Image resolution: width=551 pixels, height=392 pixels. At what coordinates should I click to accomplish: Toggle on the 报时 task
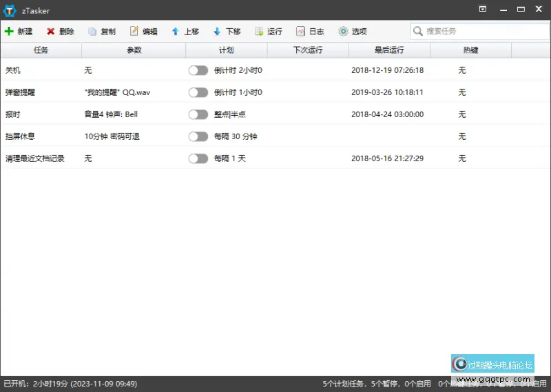pos(198,114)
